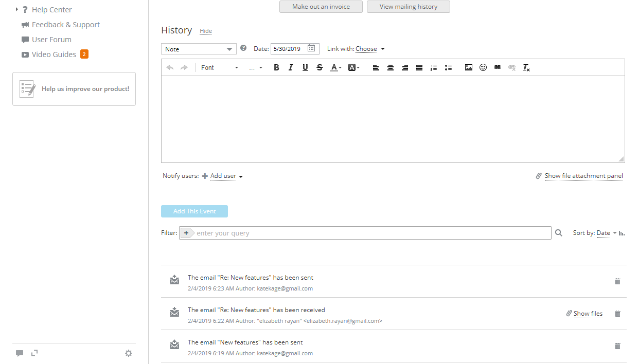Open the Note event type dropdown
The width and height of the screenshot is (638, 364).
(x=199, y=49)
